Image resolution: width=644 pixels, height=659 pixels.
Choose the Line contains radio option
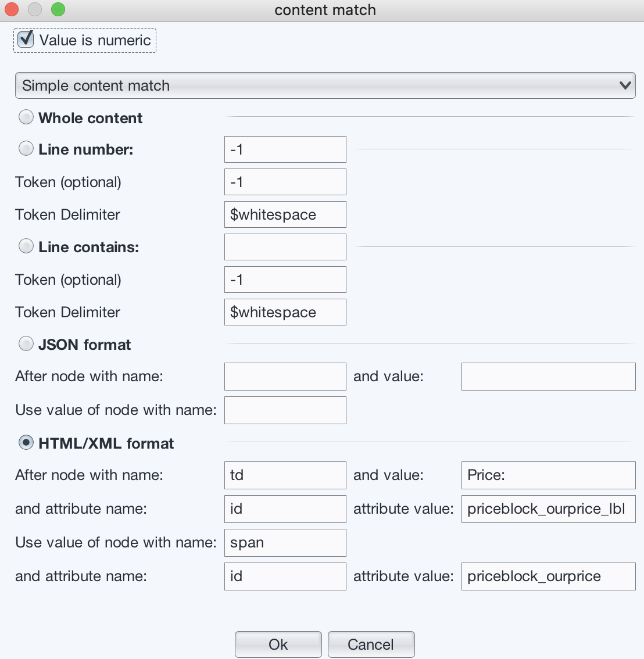click(26, 246)
